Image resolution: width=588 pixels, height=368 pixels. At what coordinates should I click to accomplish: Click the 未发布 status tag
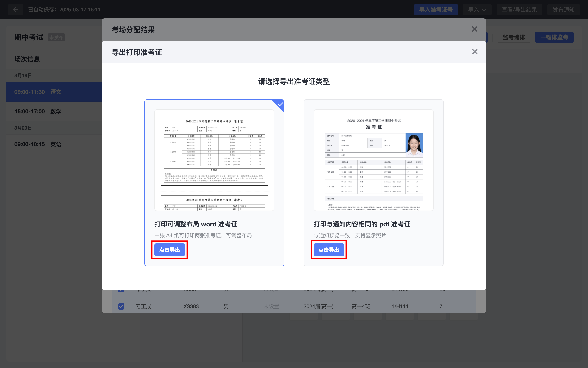click(56, 37)
